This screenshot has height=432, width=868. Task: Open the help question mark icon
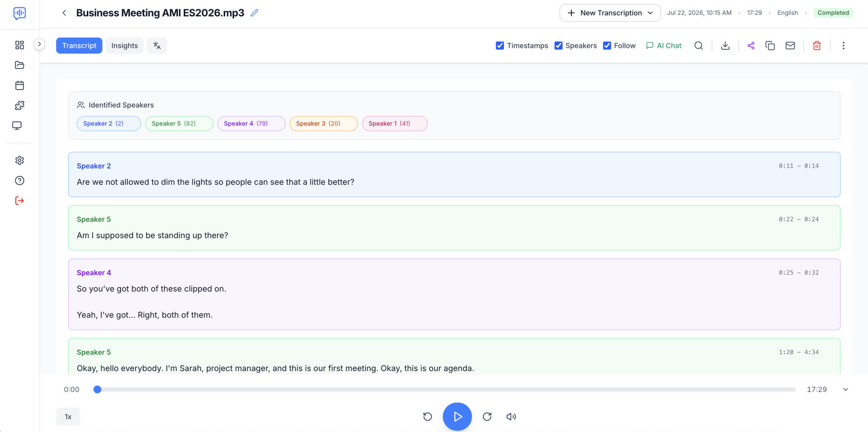point(19,181)
